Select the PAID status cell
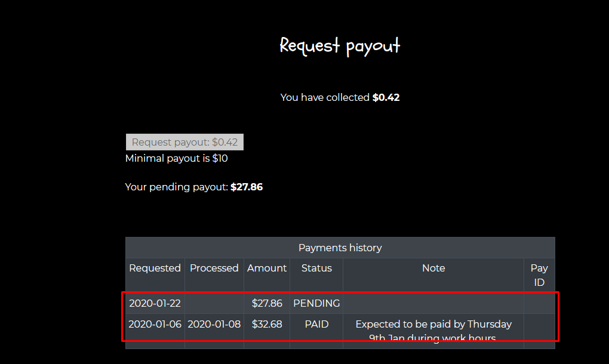The height and width of the screenshot is (364, 609). click(x=316, y=324)
